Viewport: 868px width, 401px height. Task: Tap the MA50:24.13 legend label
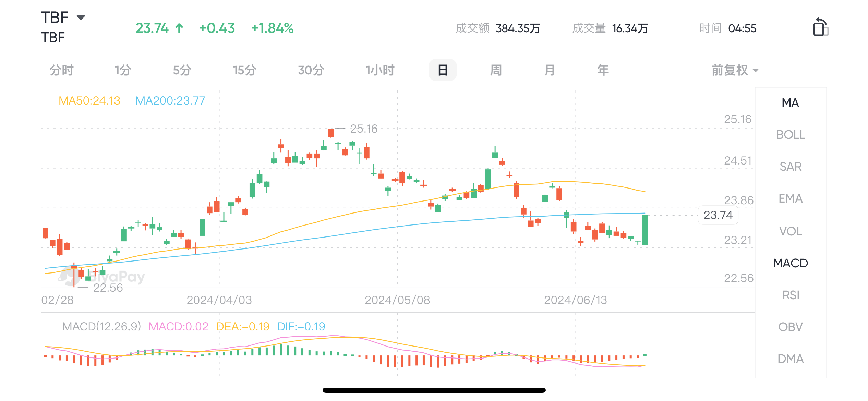click(x=89, y=101)
